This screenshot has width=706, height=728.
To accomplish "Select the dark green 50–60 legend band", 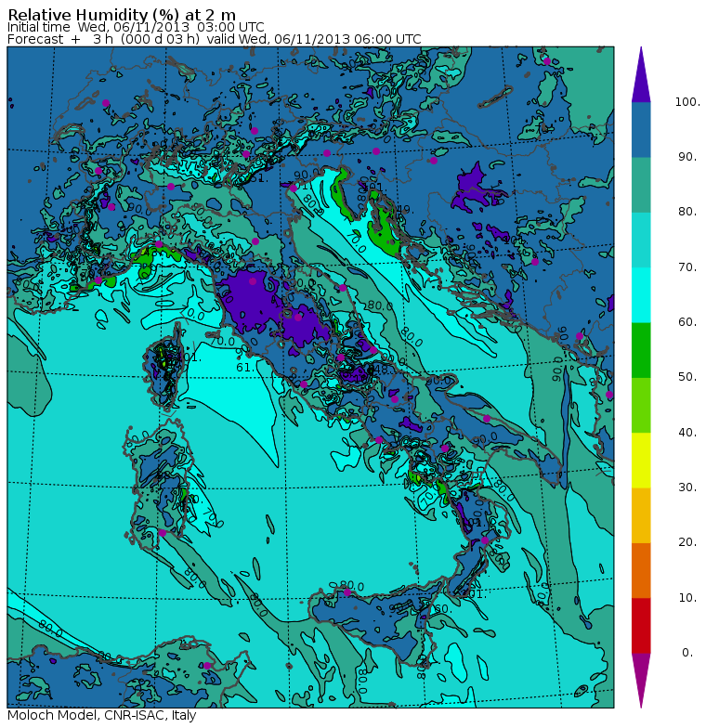I will [641, 350].
